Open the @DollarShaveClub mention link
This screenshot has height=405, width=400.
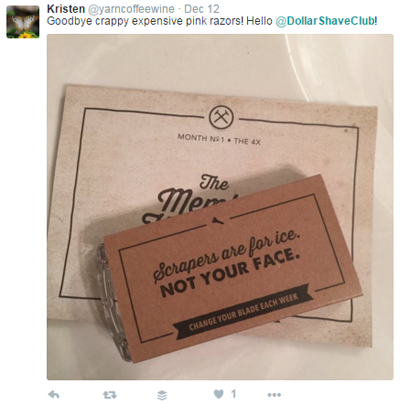325,21
